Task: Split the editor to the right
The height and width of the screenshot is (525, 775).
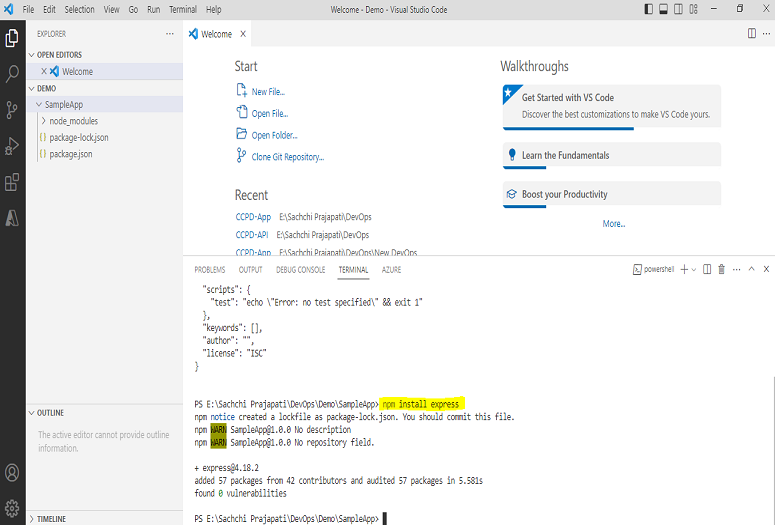Action: tap(752, 34)
